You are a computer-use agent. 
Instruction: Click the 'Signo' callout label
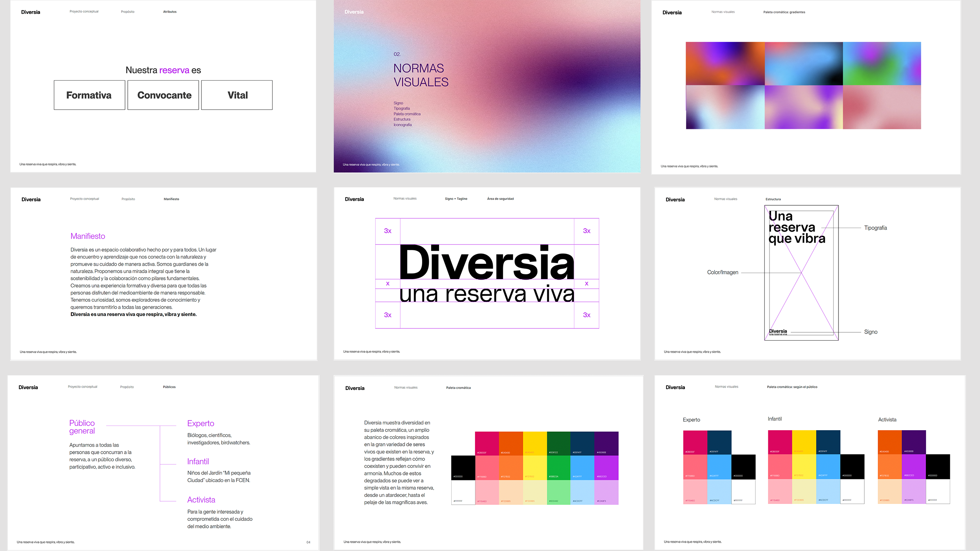(x=871, y=332)
